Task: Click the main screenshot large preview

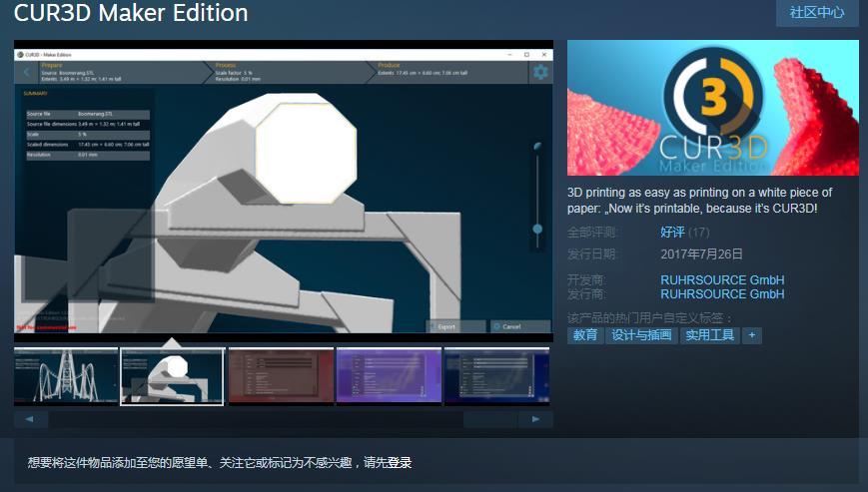Action: point(284,191)
